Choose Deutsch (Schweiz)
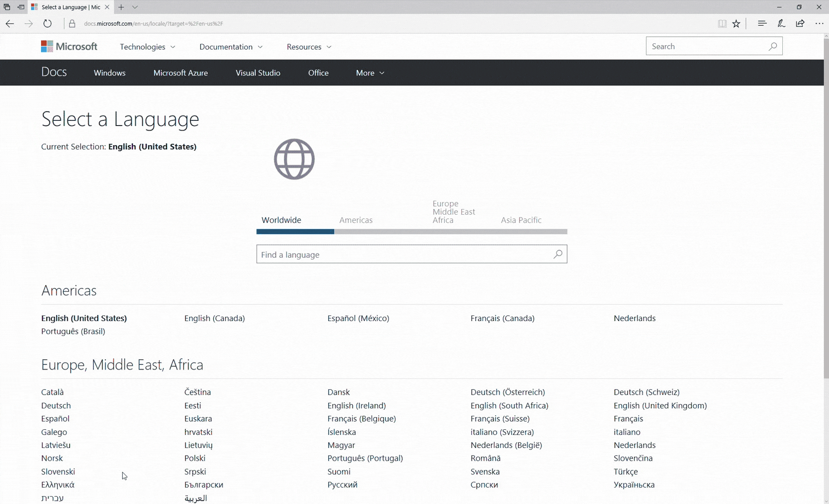Image resolution: width=829 pixels, height=504 pixels. coord(646,392)
